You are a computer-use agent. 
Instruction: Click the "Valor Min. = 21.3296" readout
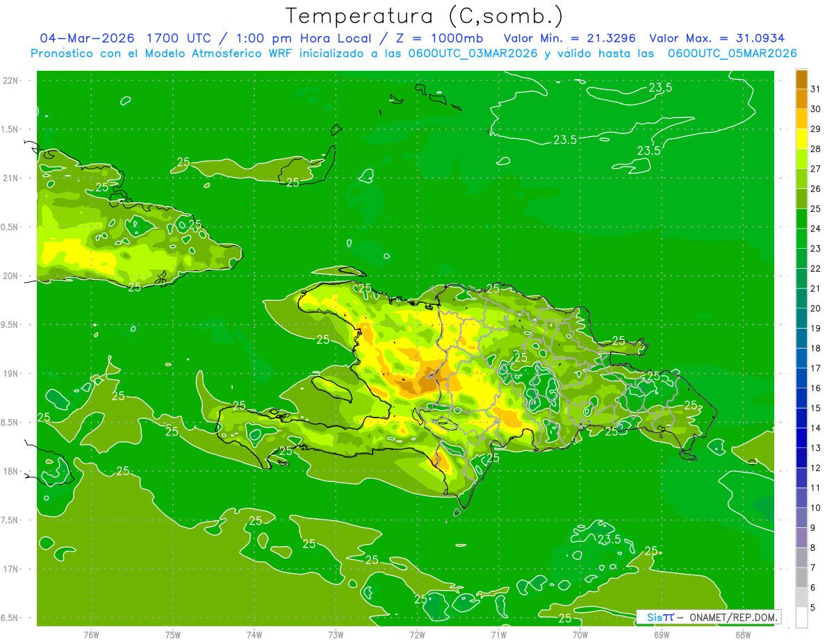pyautogui.click(x=570, y=38)
